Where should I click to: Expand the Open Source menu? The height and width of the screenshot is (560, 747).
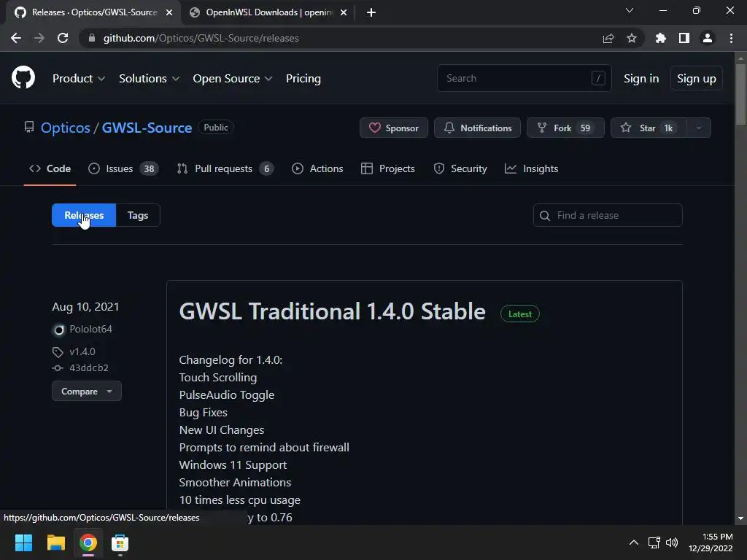tap(233, 79)
